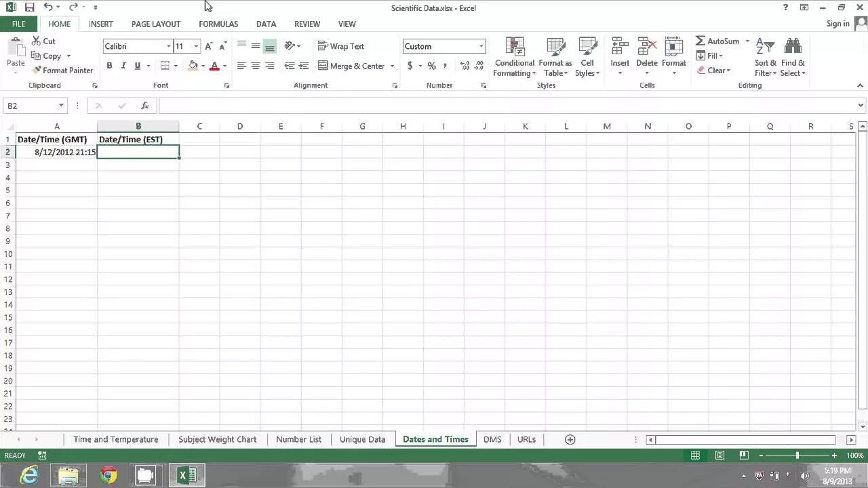Open Find & Select button

(x=793, y=57)
